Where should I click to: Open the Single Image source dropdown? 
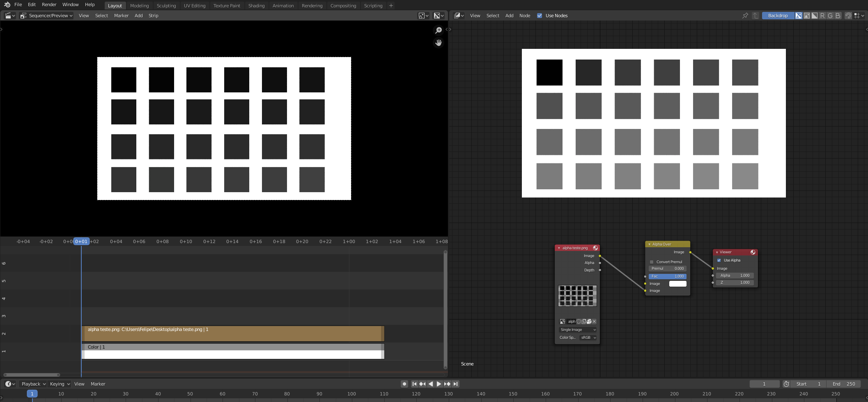point(577,329)
